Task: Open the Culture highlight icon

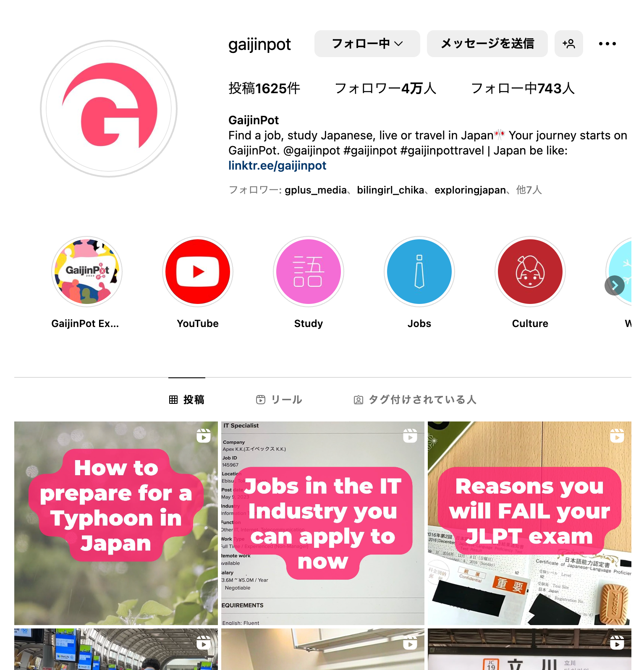Action: click(530, 272)
